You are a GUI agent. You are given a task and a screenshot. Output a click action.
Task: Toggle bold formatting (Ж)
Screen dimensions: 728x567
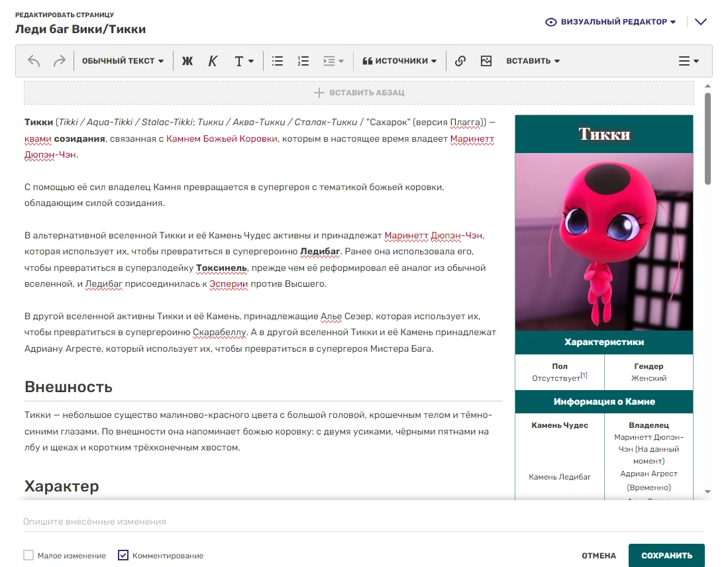pos(187,61)
